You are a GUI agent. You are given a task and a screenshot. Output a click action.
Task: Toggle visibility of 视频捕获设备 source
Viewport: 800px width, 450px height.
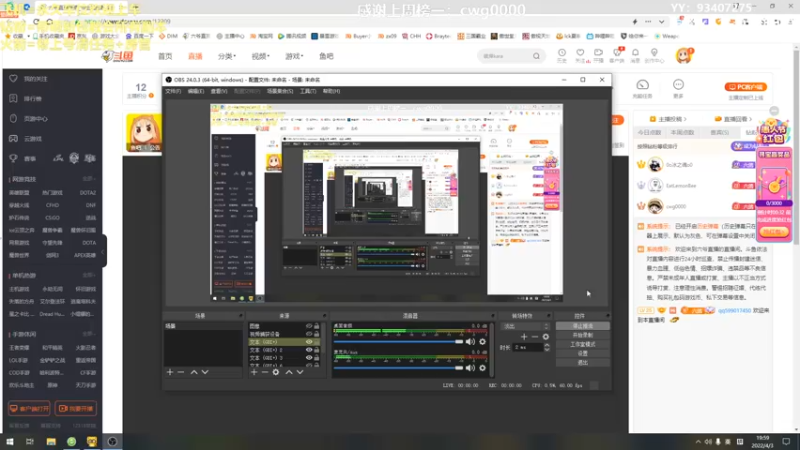pyautogui.click(x=309, y=334)
